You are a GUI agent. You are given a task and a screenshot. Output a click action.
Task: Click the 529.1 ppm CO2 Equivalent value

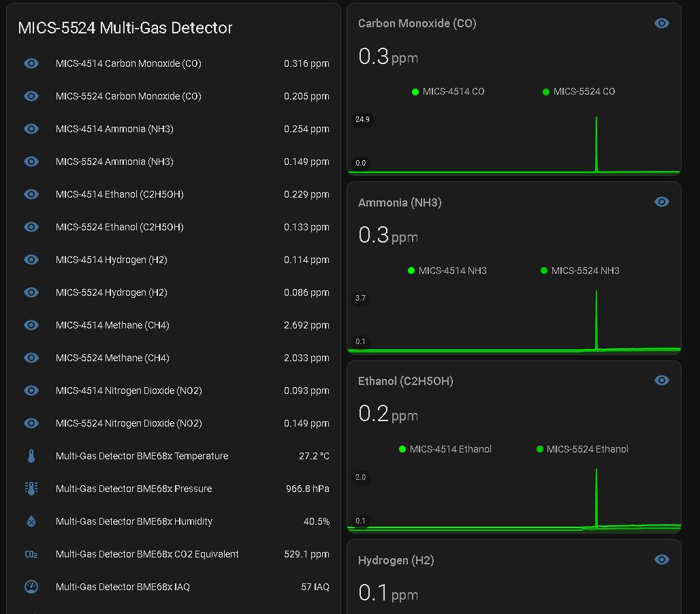click(x=306, y=554)
